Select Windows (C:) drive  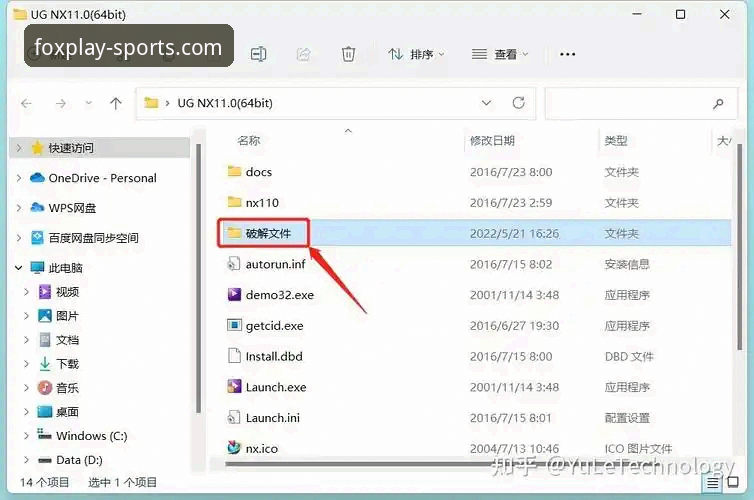[91, 436]
